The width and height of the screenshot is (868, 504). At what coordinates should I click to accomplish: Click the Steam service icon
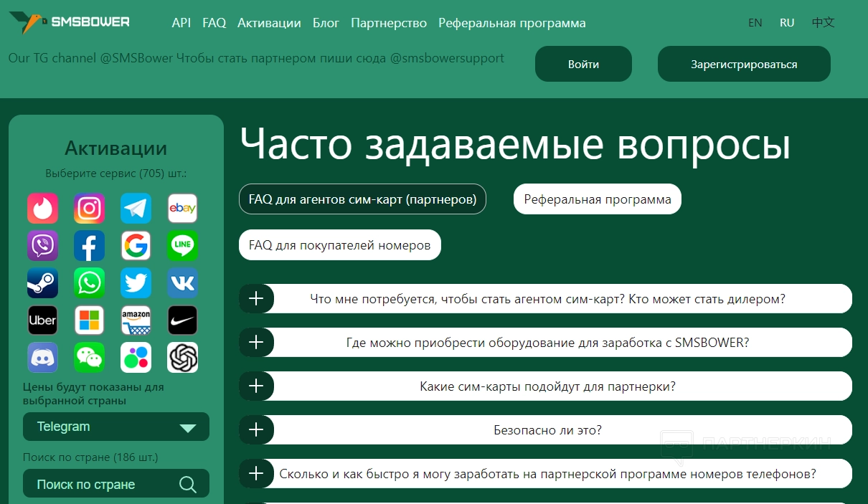click(x=42, y=283)
